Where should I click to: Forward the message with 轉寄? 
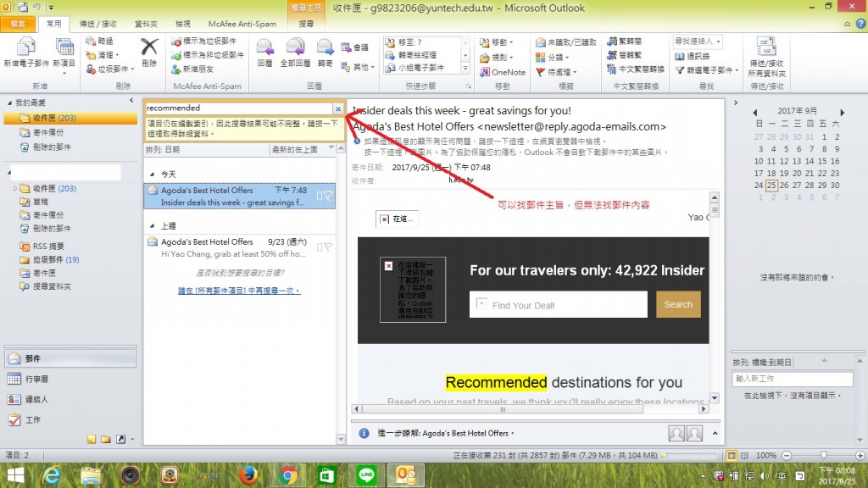click(325, 53)
